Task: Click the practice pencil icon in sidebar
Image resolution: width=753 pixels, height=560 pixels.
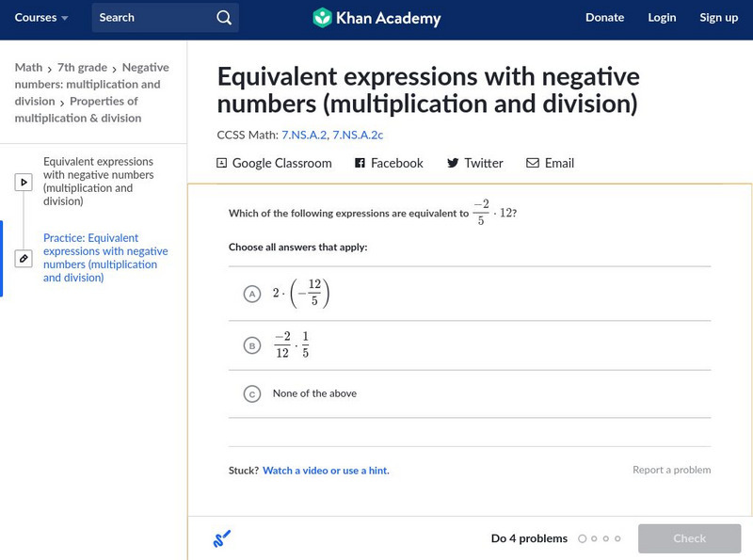Action: click(x=24, y=258)
